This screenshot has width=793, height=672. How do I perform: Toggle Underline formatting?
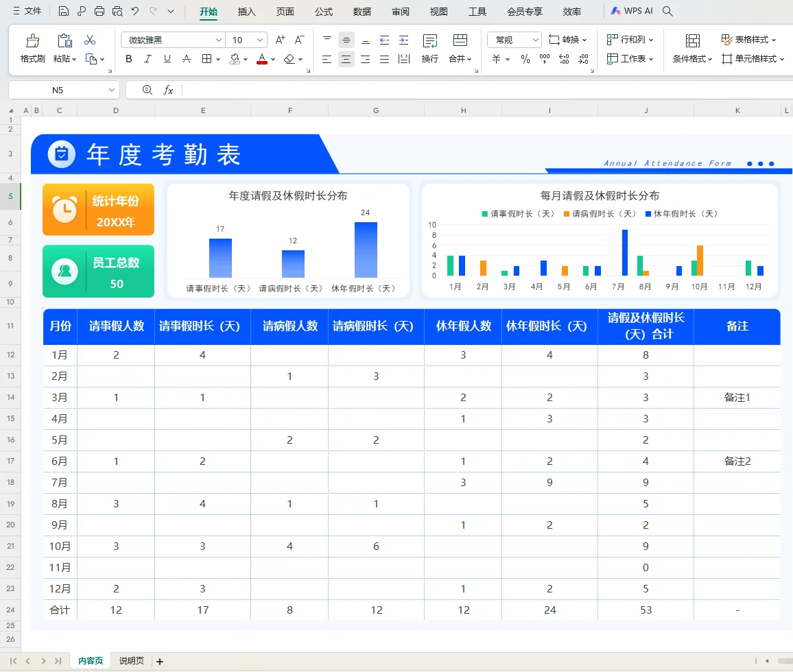tap(167, 59)
